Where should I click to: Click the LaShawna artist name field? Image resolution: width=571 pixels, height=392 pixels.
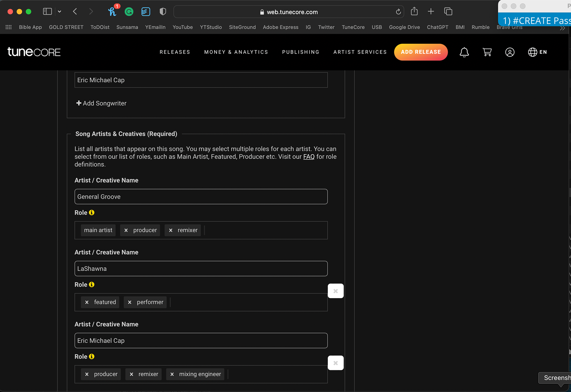pyautogui.click(x=201, y=269)
